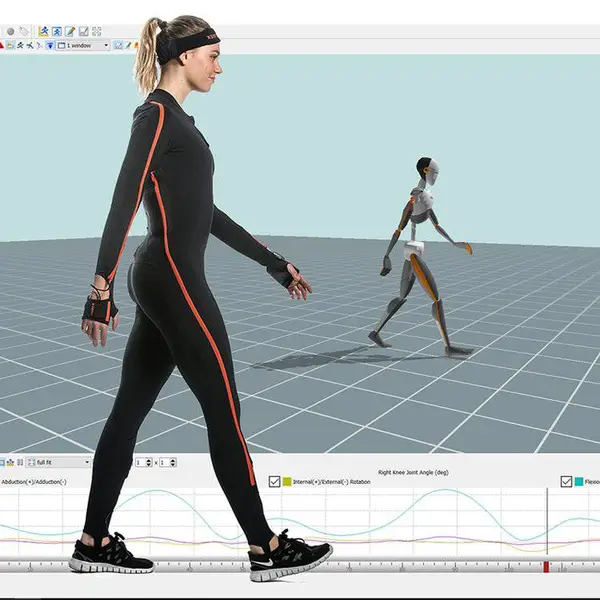Click the green pencil edit icon in top toolbar
This screenshot has width=600, height=600.
tap(70, 31)
